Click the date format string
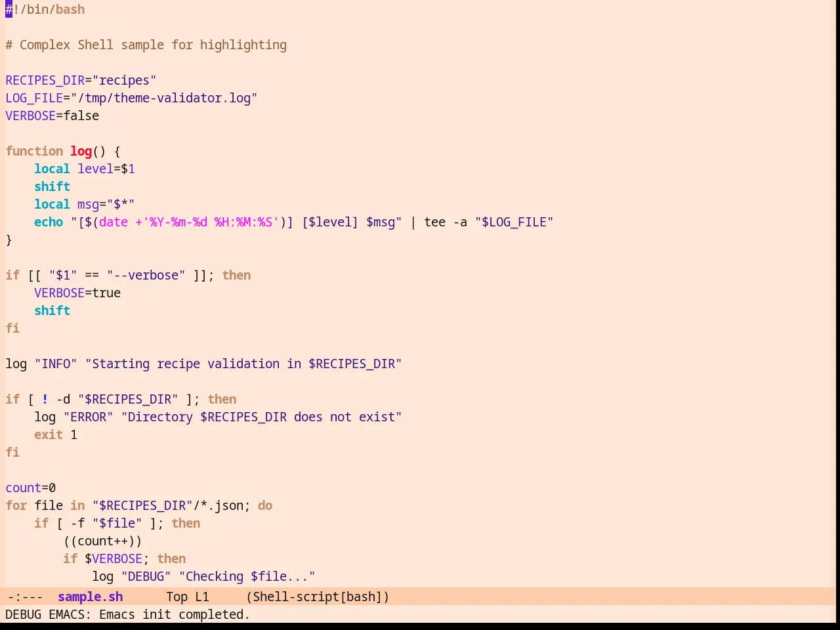Image resolution: width=840 pixels, height=630 pixels. [211, 222]
